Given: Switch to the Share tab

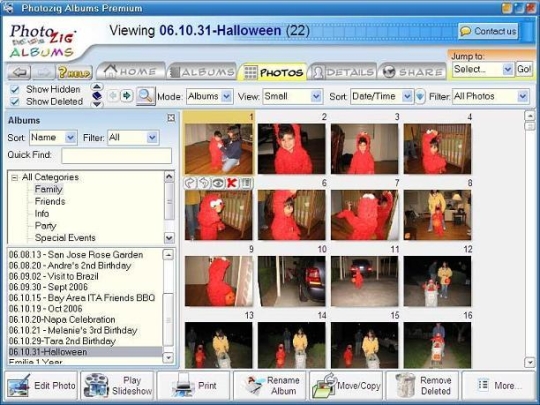Looking at the screenshot, I should click(x=412, y=72).
